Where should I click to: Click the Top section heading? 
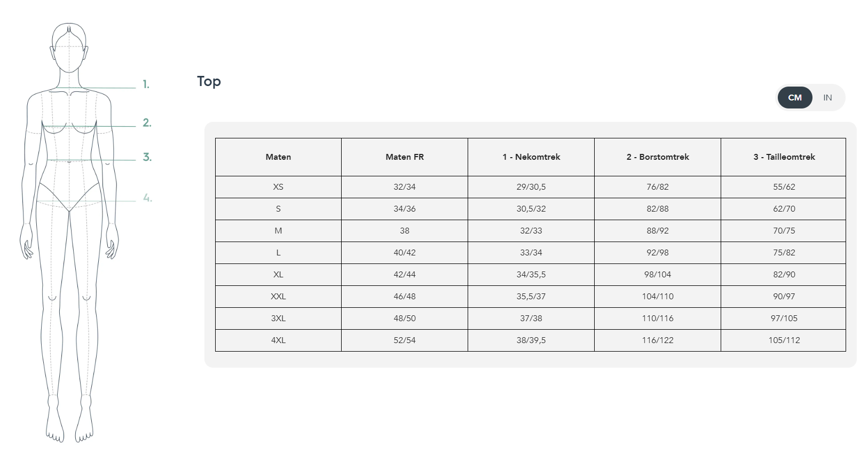point(209,82)
